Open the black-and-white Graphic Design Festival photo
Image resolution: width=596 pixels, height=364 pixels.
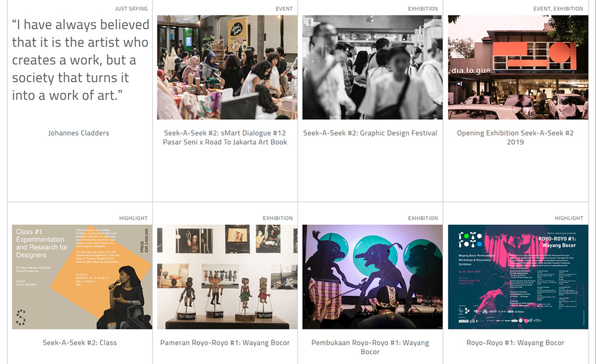point(372,67)
